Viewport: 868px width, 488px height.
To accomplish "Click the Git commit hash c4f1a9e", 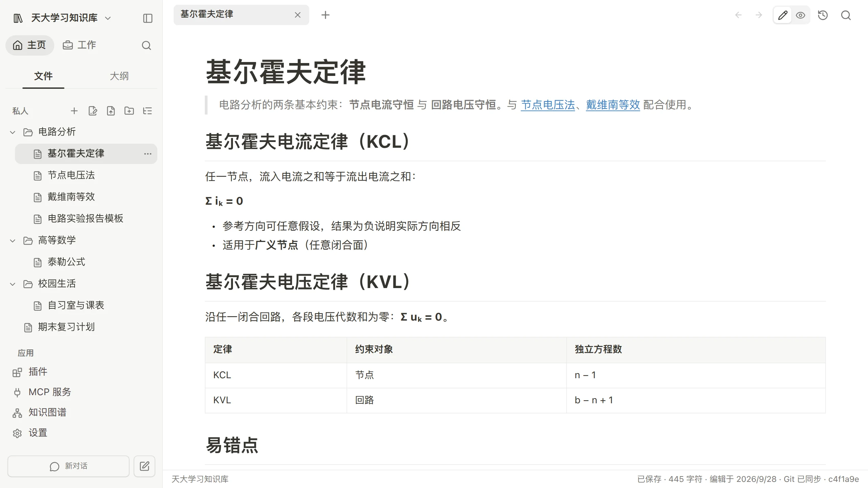I will tap(844, 479).
